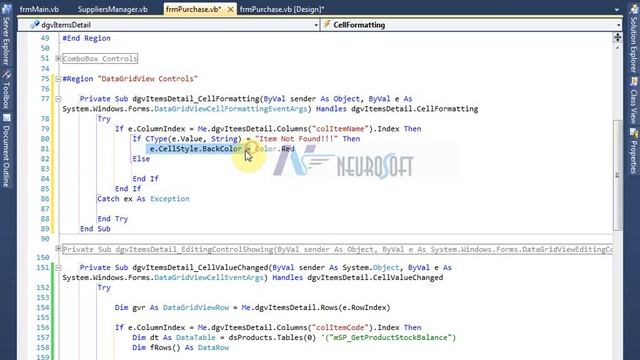Click the collapsed ComboBox Controls box
640x360 pixels.
100,58
